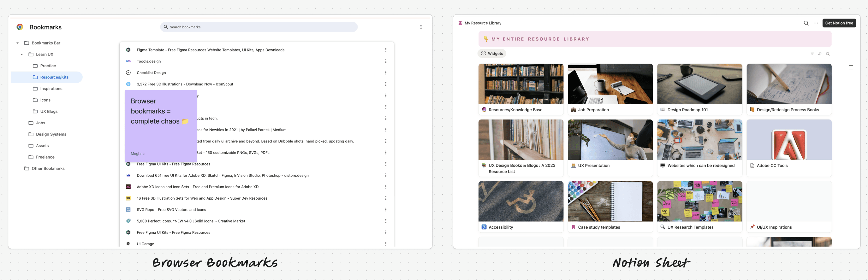Open options for 16 Free 3D Illustration Sets bookmark
Image resolution: width=868 pixels, height=280 pixels.
(x=386, y=198)
